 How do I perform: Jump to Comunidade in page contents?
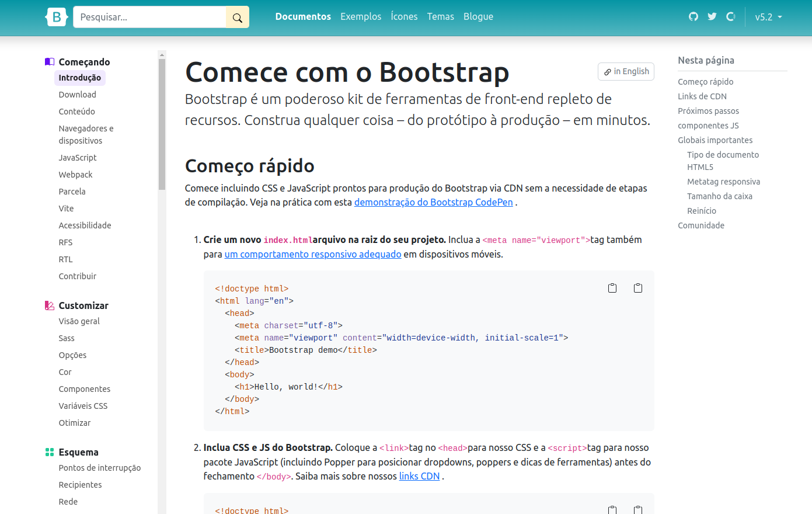[701, 225]
